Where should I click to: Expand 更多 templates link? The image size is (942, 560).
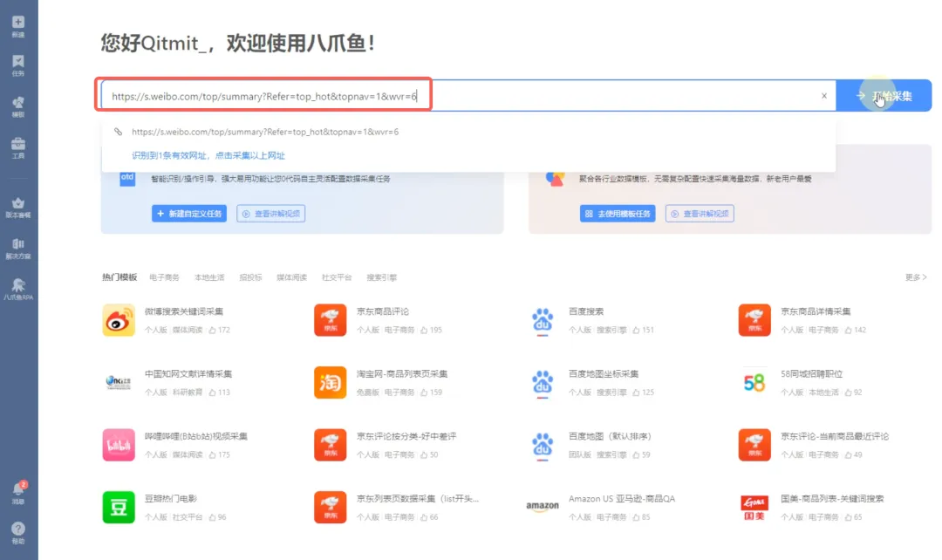click(916, 277)
